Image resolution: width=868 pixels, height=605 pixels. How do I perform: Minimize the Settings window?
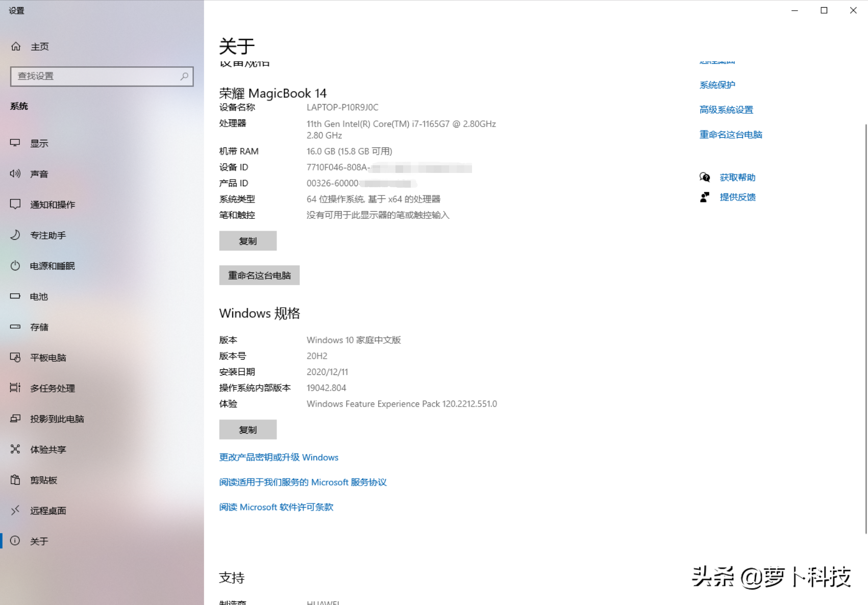click(795, 10)
